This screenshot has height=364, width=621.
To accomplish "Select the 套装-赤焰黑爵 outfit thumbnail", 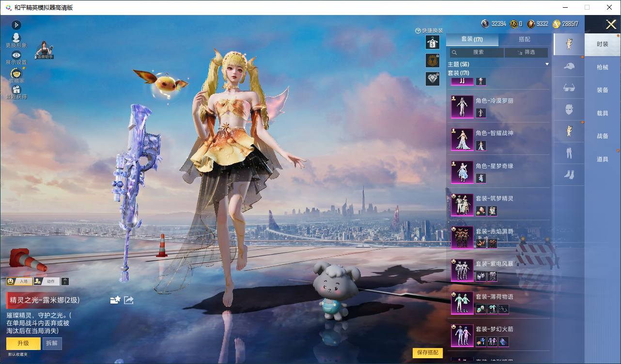I will [x=462, y=238].
